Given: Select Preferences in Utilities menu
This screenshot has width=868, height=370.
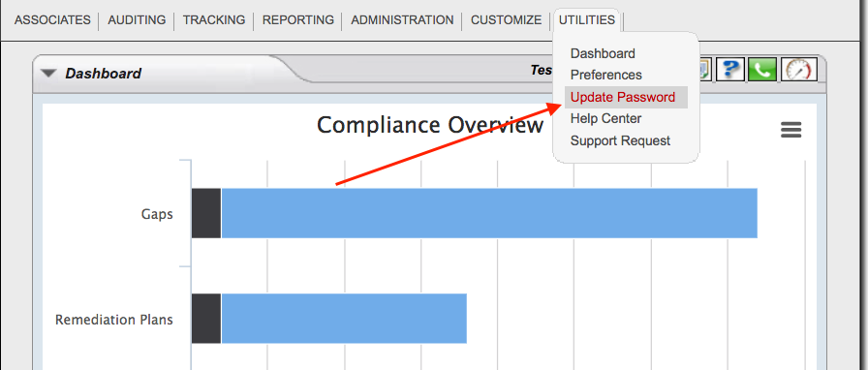Looking at the screenshot, I should (606, 75).
